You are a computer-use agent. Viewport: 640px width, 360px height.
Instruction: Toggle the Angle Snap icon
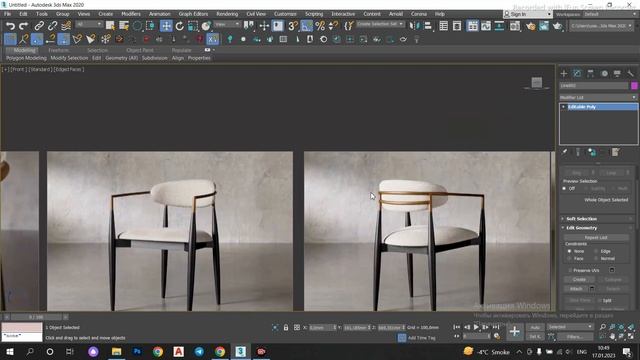tap(306, 26)
